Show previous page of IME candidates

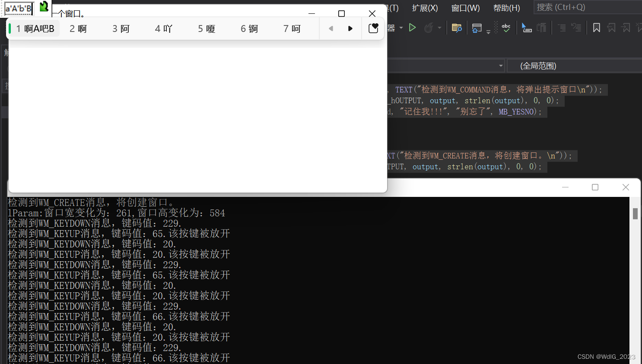[331, 28]
